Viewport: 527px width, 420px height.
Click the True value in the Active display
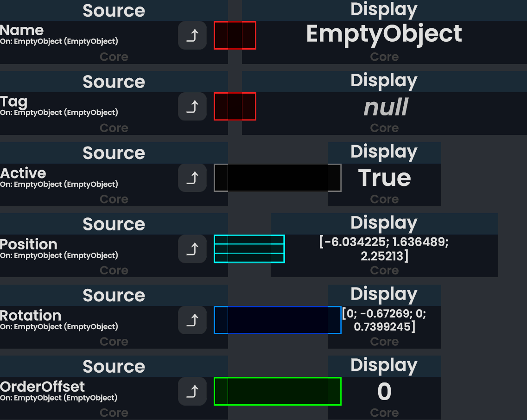(384, 178)
